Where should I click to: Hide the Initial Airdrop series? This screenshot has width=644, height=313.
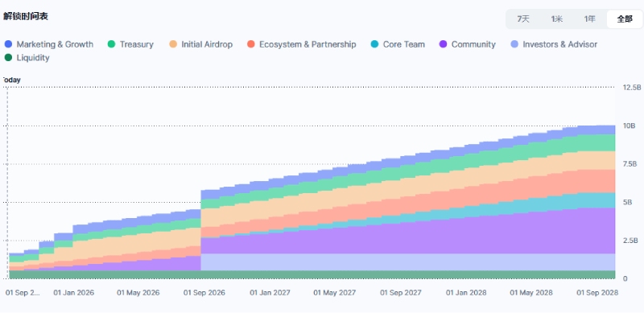click(x=200, y=44)
